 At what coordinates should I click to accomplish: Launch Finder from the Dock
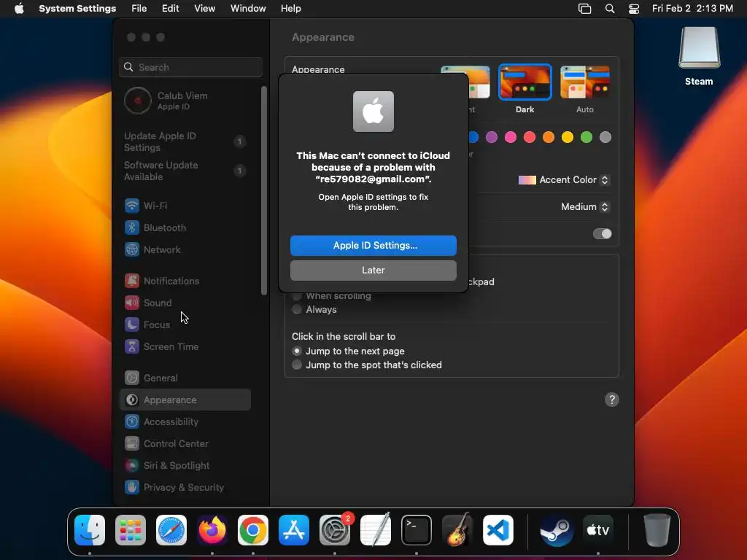point(90,530)
